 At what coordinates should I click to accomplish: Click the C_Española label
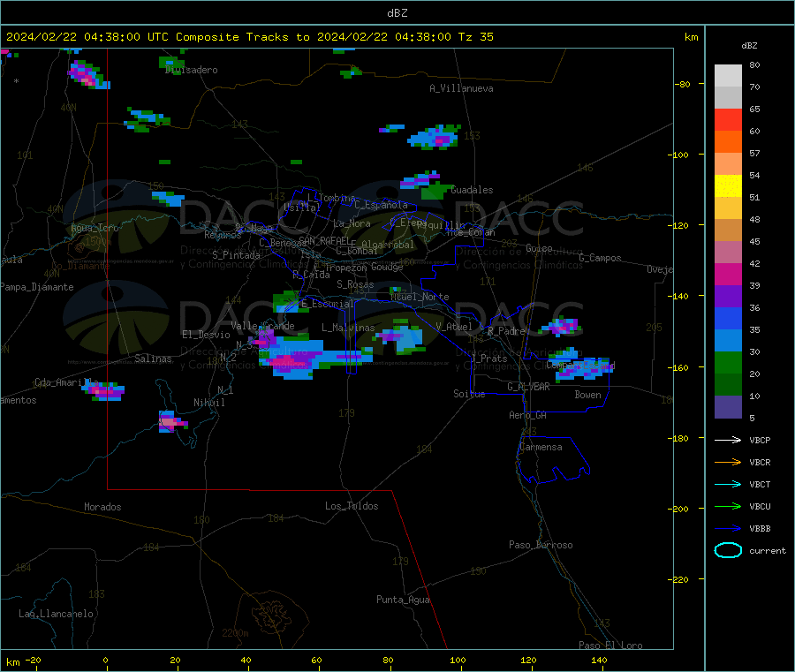[381, 205]
